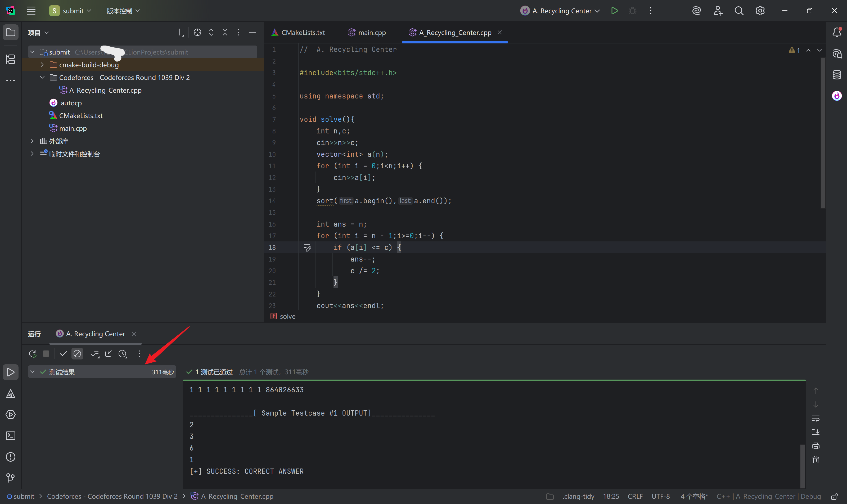Image resolution: width=847 pixels, height=504 pixels.
Task: Rerun tests with the rerun icon
Action: tap(33, 354)
